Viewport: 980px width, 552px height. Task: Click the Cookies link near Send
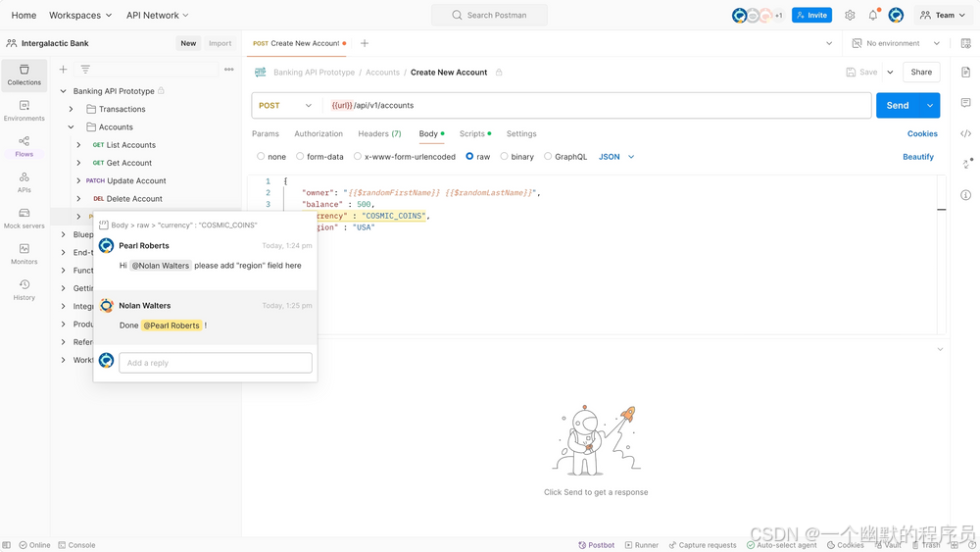922,133
